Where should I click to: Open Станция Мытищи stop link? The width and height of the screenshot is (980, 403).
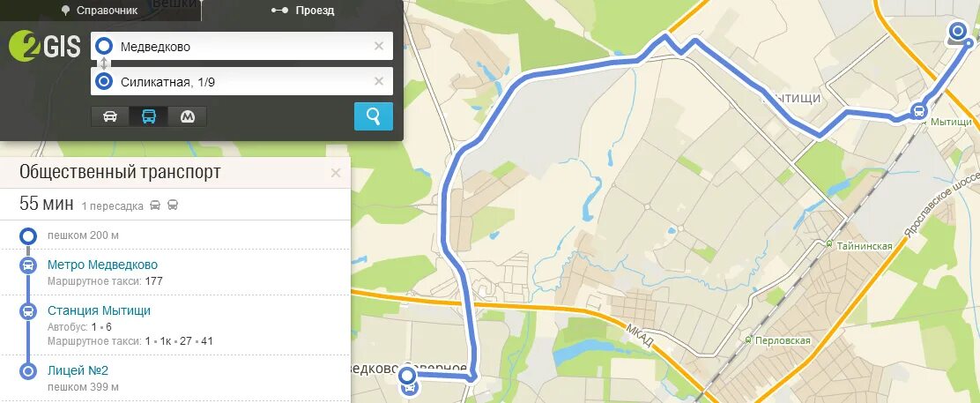99,311
